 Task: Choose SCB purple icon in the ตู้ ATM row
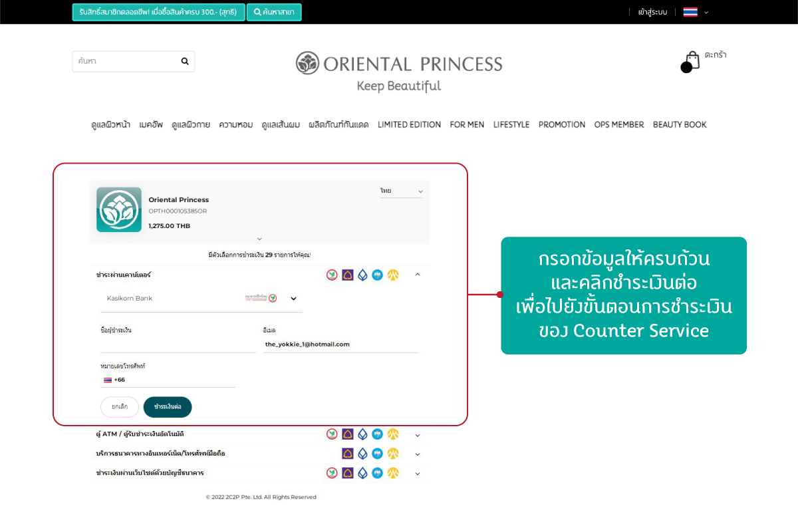click(348, 434)
